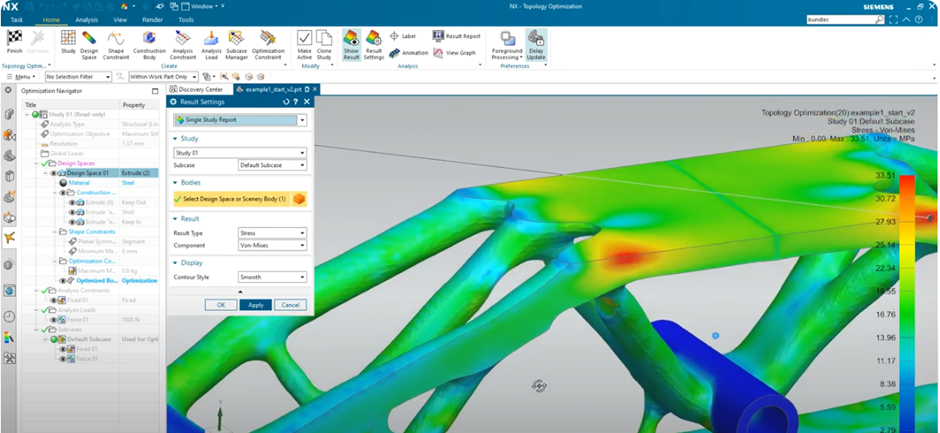Viewport: 940px width, 433px height.
Task: Open the Within Work Part Only dropdown
Action: (x=164, y=77)
